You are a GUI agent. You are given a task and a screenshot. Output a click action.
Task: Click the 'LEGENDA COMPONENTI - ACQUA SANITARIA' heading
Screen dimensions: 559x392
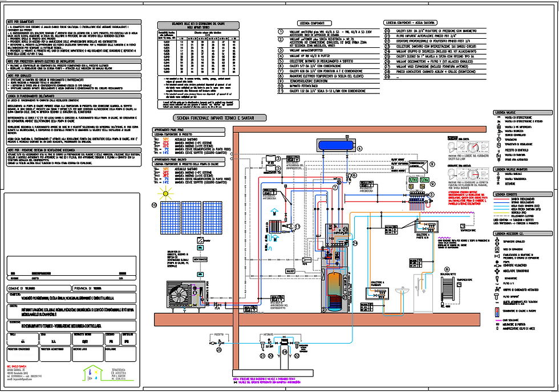click(x=410, y=23)
